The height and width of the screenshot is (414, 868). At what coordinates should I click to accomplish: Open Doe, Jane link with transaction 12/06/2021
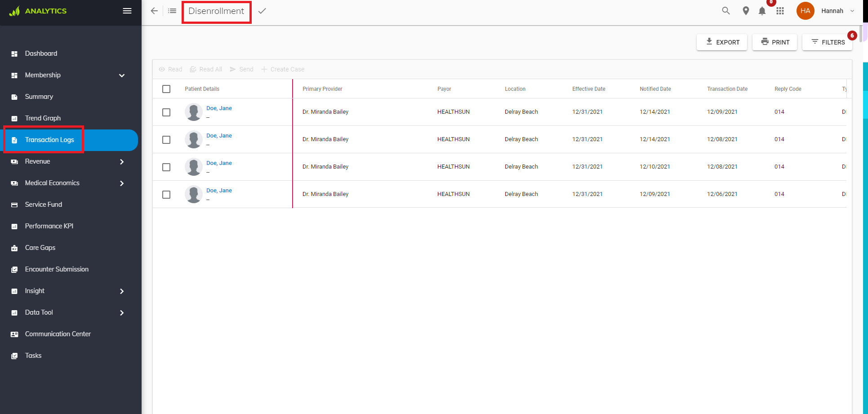(219, 191)
